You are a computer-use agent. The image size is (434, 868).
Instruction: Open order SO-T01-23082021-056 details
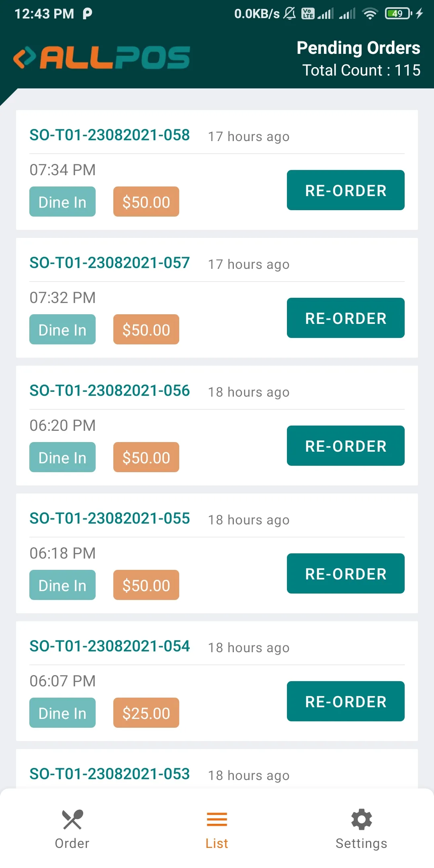click(x=110, y=391)
